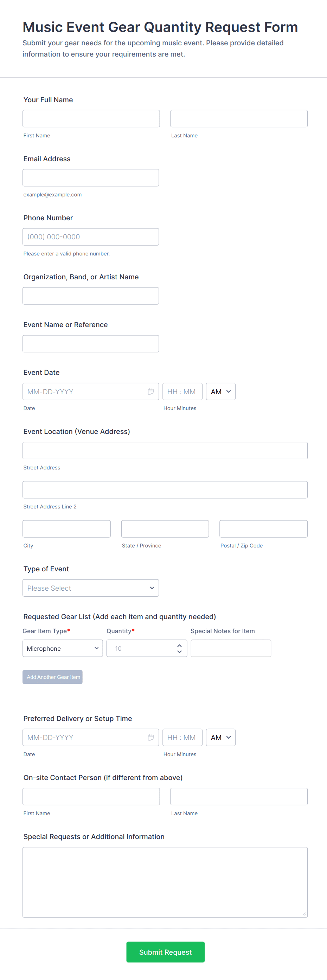Focus the Postal / Zip Code field

tap(263, 529)
